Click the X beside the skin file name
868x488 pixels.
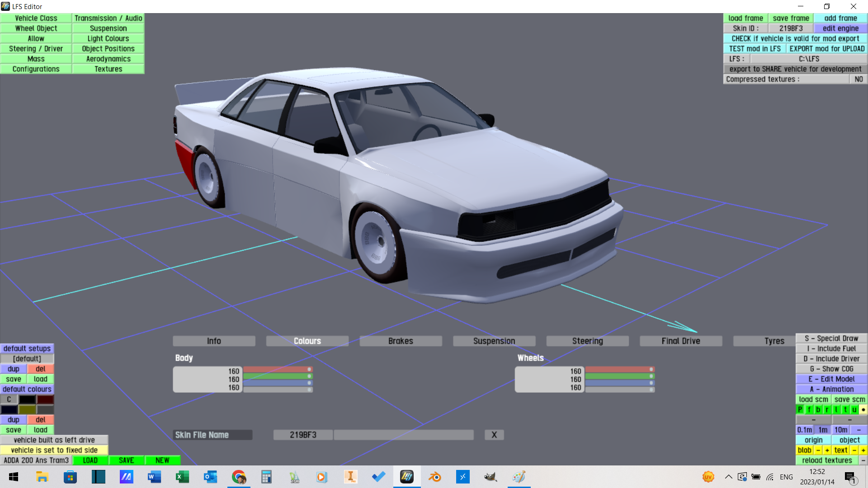pyautogui.click(x=494, y=435)
